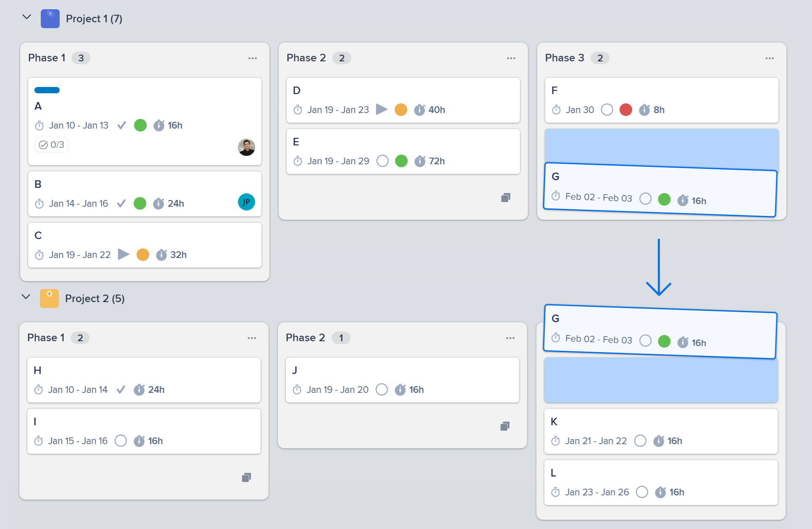Mark card I complete using its empty circle
Viewport: 812px width, 529px height.
tap(121, 441)
